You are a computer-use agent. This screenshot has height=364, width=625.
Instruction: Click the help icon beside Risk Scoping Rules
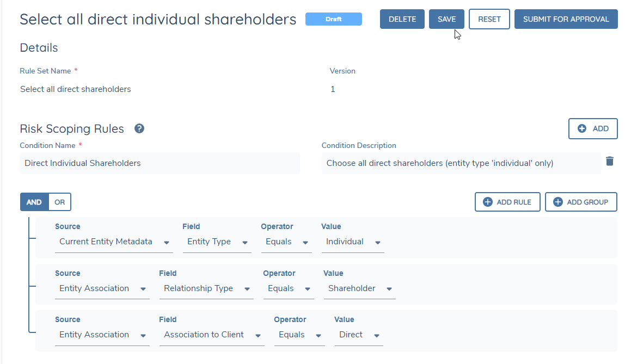pos(139,129)
